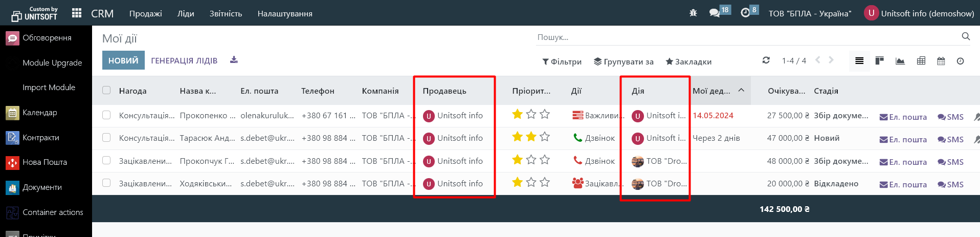Open the Групувати за dropdown
The width and height of the screenshot is (980, 237).
click(623, 61)
